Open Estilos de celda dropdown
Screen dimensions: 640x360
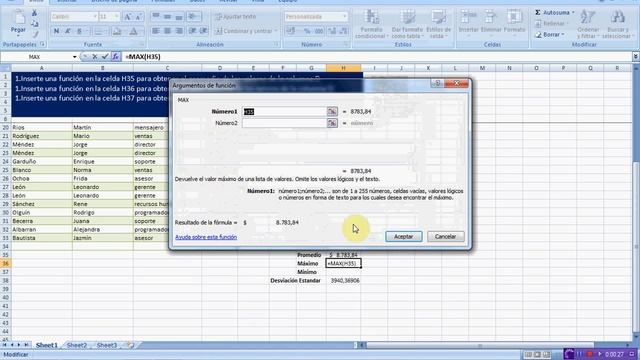438,24
